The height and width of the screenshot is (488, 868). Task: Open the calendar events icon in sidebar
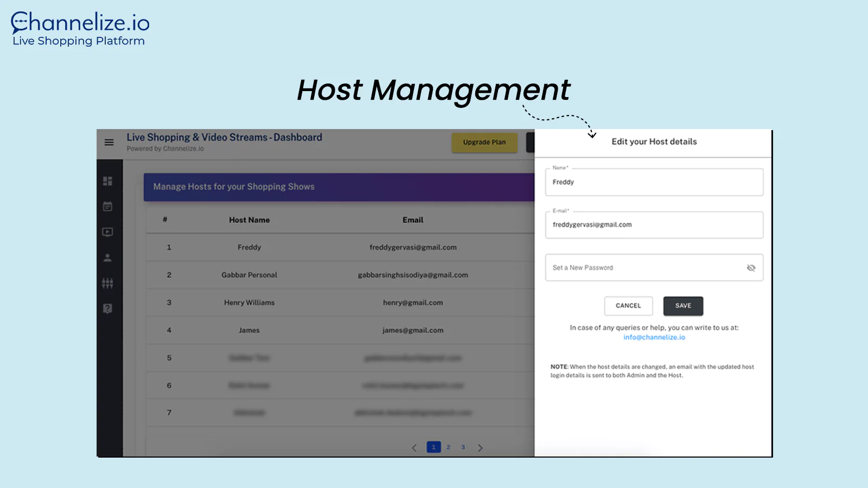(x=107, y=207)
